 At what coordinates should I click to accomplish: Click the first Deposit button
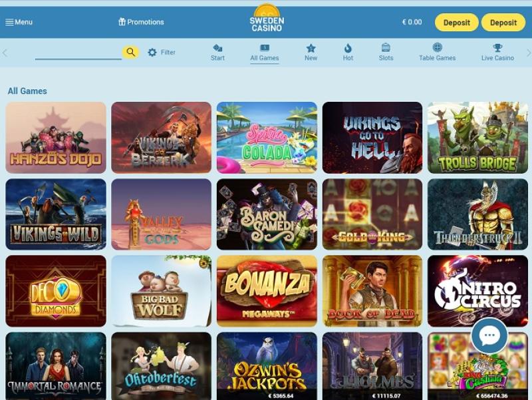tap(457, 23)
